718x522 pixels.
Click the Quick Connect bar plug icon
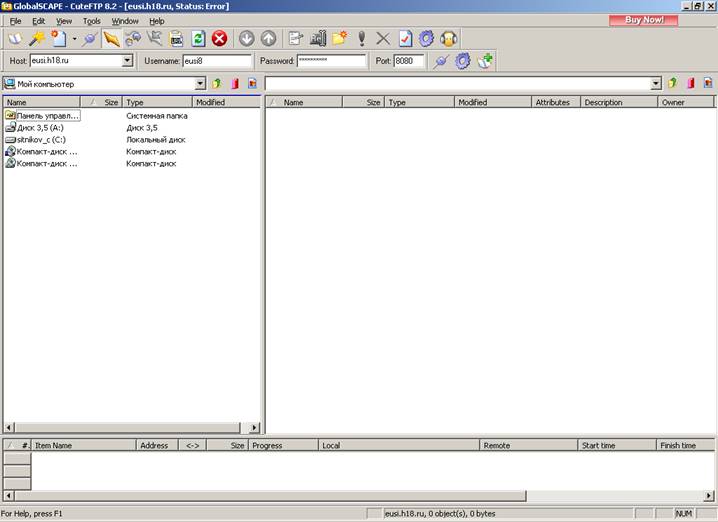(x=441, y=61)
